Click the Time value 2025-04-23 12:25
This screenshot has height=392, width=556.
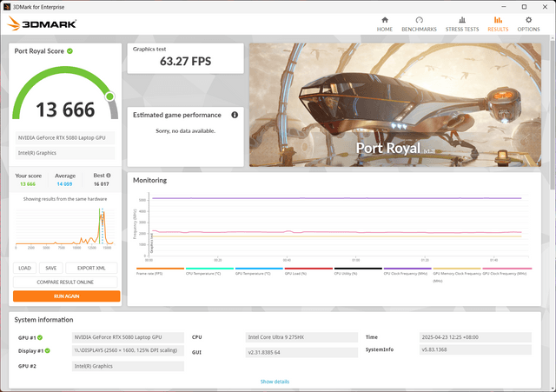click(x=475, y=337)
